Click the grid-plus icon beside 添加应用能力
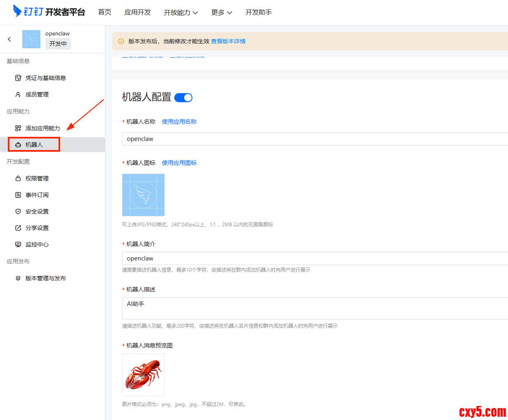This screenshot has width=508, height=420. coord(18,128)
